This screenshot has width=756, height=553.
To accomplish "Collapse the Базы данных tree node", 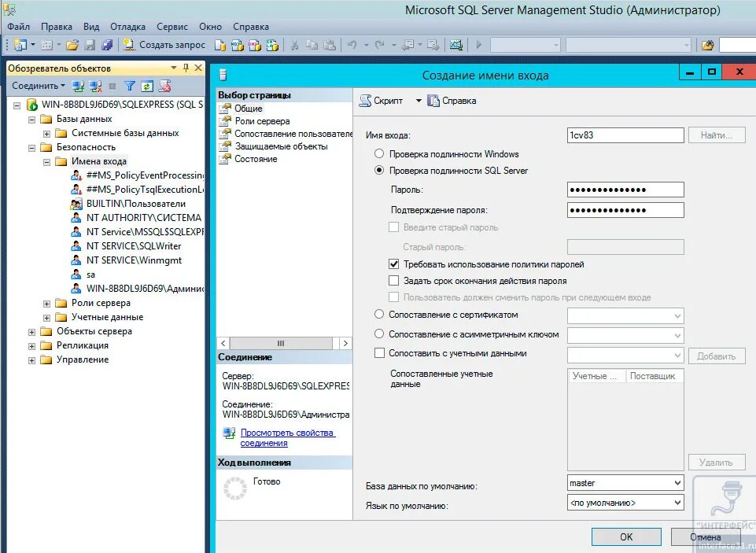I will point(31,119).
